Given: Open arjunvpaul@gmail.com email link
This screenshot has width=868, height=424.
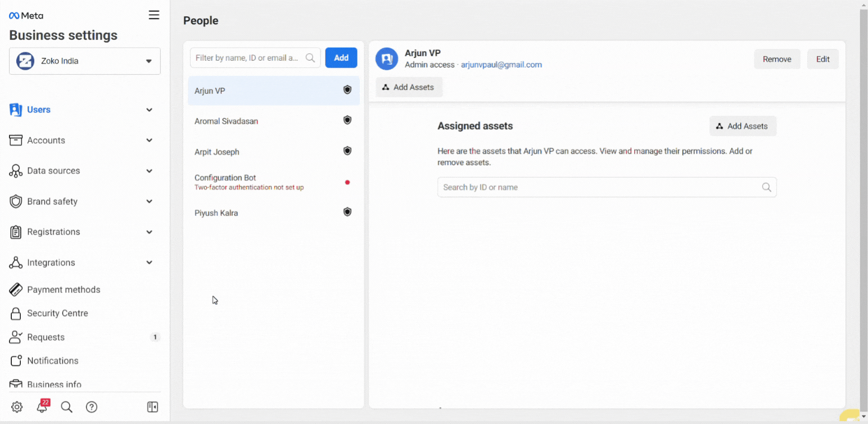Looking at the screenshot, I should pos(501,65).
